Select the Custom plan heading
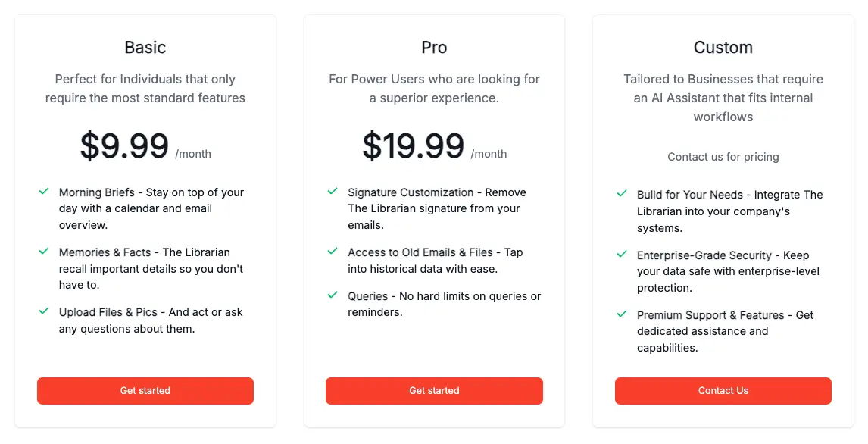868x444 pixels. (723, 47)
